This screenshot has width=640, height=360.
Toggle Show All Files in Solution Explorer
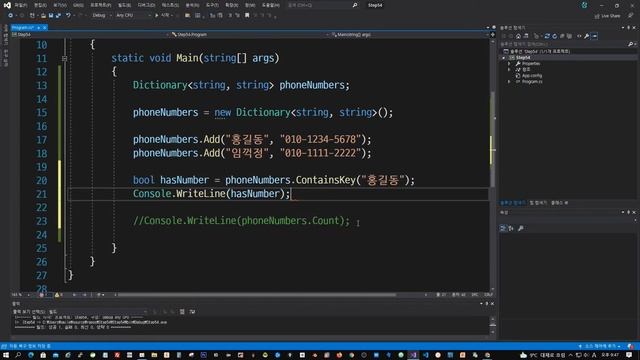point(569,36)
